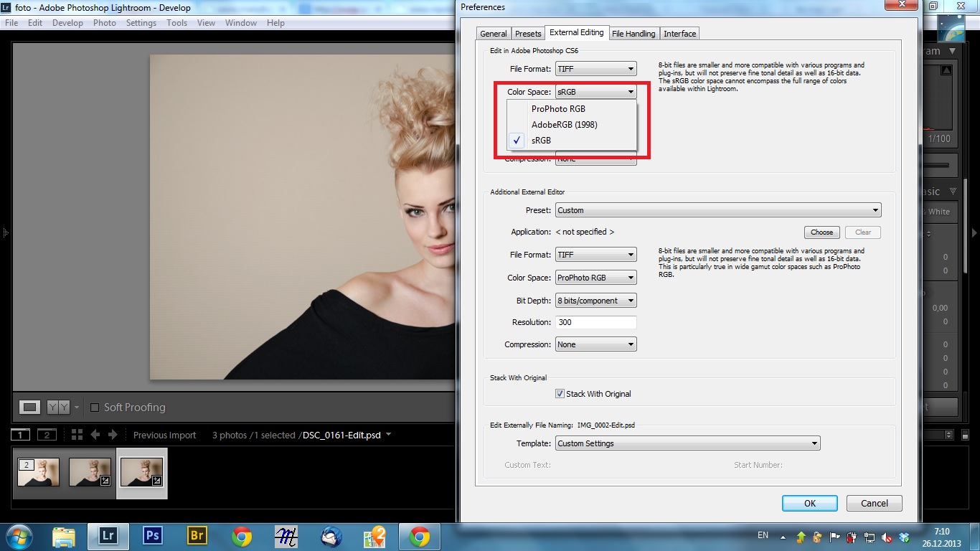
Task: Switch to File Handling tab
Action: tap(633, 34)
